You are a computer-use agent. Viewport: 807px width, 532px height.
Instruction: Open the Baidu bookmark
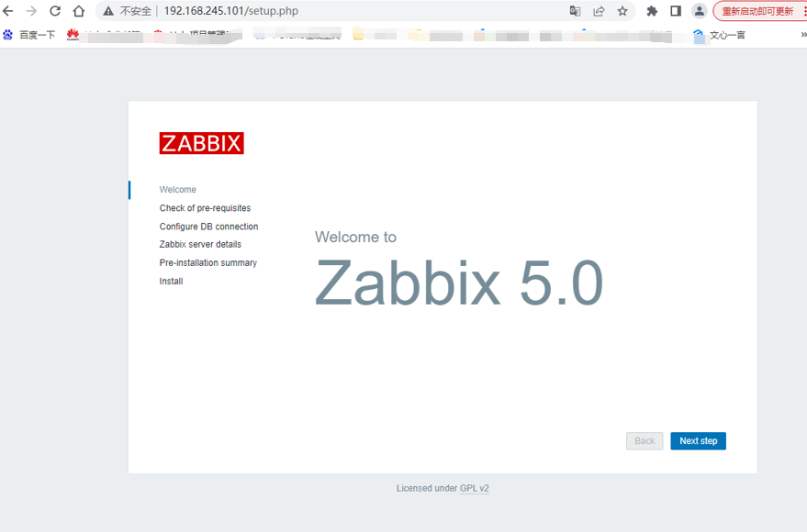[29, 35]
